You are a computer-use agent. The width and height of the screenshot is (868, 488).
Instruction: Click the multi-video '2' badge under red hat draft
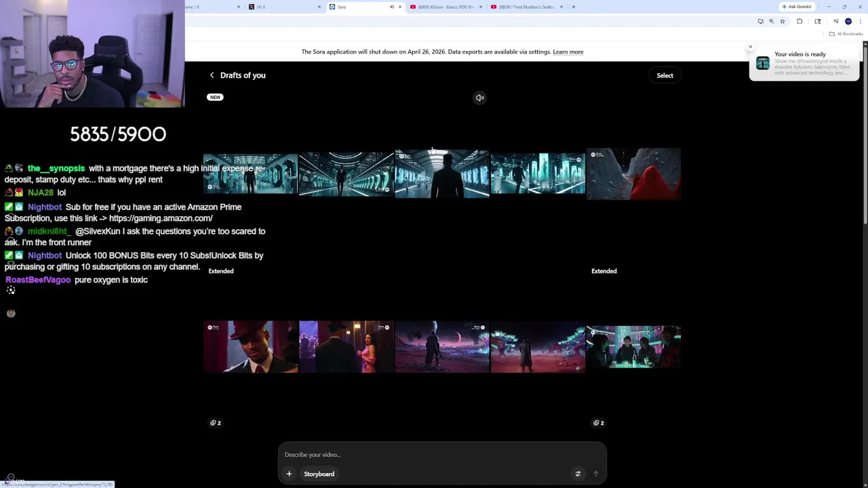click(x=216, y=423)
